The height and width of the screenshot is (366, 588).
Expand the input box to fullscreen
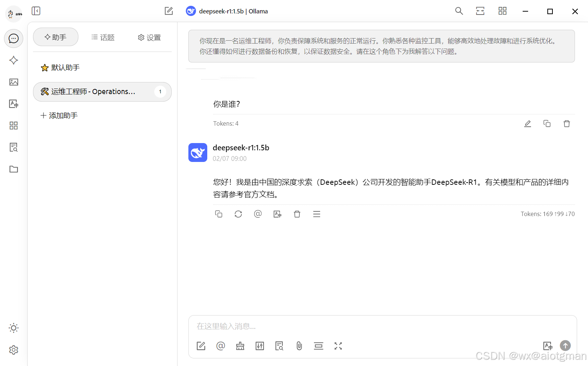pos(338,346)
